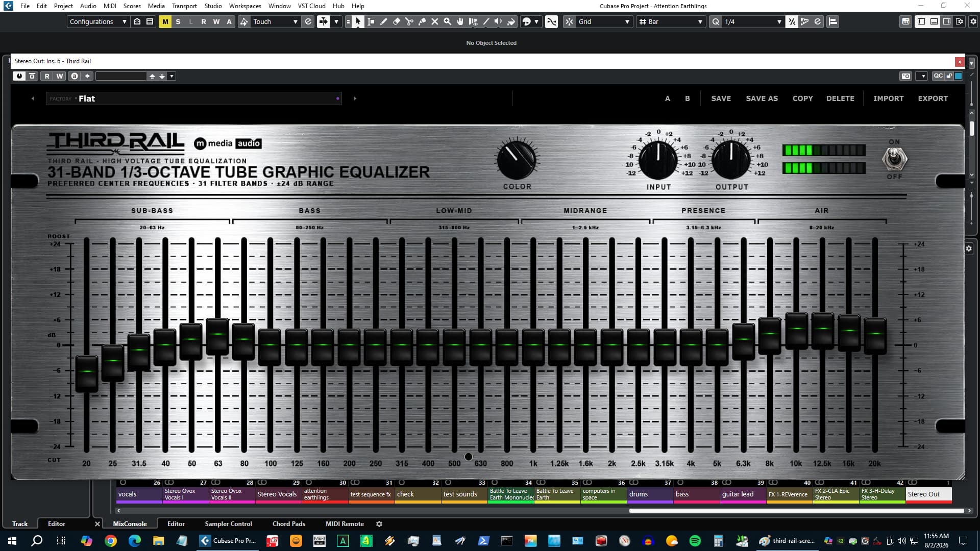
Task: Select the Comp hand tool
Action: coord(460,21)
